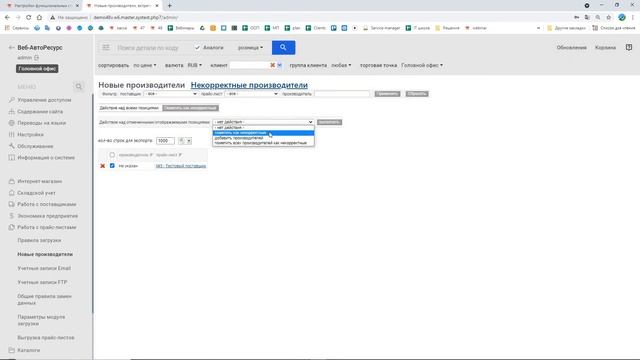Click the Обслуживание wrench icon
Viewport: 640px width, 360px height.
pos(11,146)
